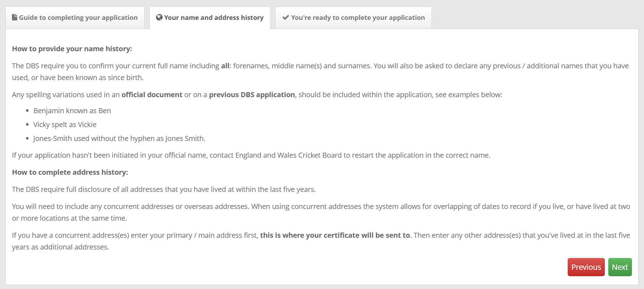This screenshot has height=289, width=644.
Task: Go back using the red Previous button
Action: (586, 267)
